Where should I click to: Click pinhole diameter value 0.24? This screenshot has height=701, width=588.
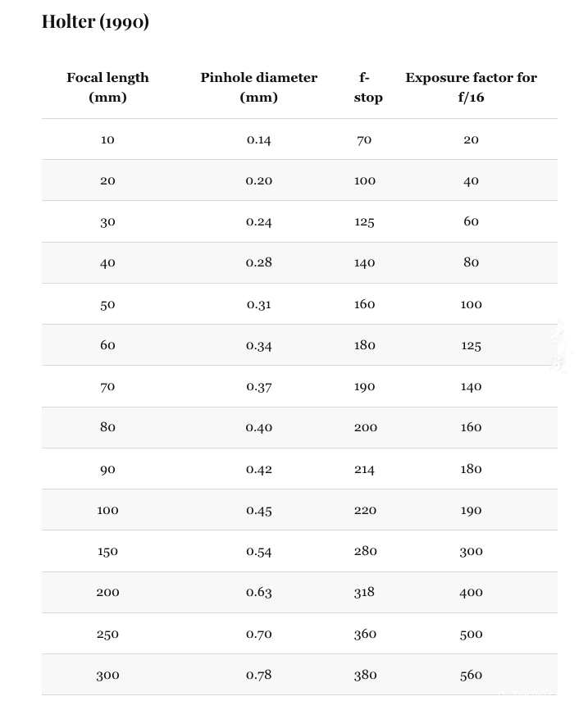[259, 221]
